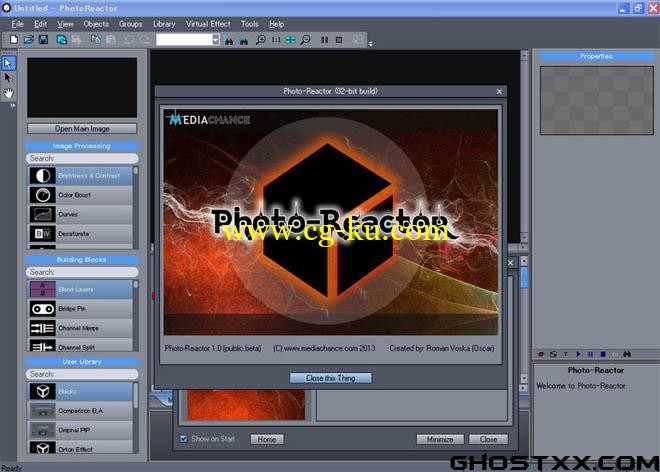Image resolution: width=660 pixels, height=472 pixels.
Task: Click the Brightness & Contrast half-circle icon
Action: 43,176
